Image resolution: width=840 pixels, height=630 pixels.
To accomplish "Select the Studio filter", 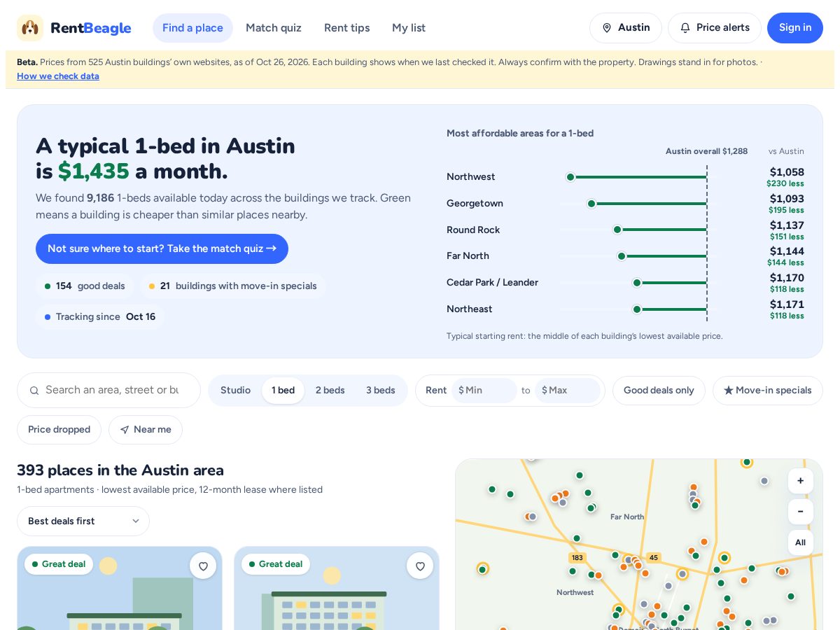I will pyautogui.click(x=235, y=391).
